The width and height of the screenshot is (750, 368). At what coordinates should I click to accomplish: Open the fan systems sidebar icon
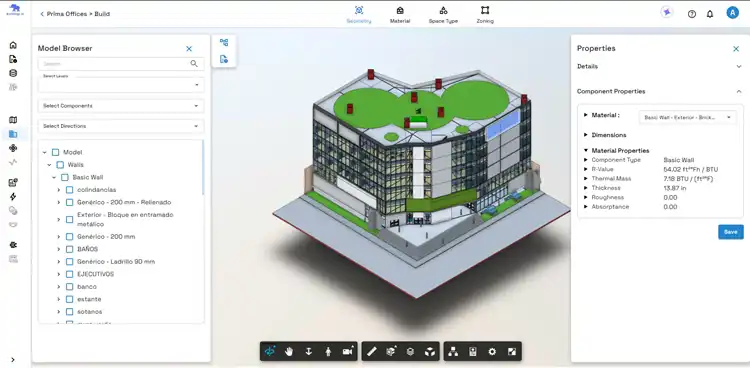[13, 148]
